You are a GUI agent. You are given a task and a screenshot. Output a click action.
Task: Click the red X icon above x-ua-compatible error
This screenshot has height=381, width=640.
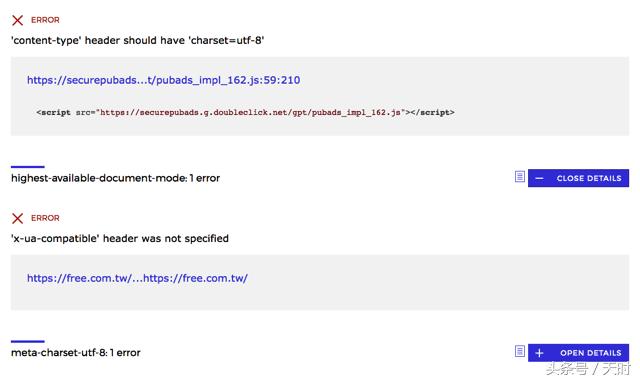coord(18,218)
